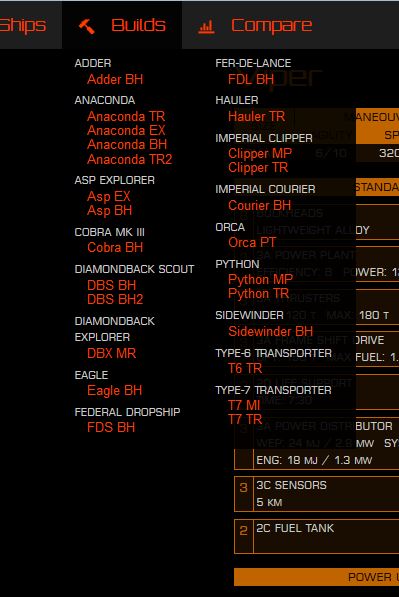The image size is (399, 597).
Task: Click the 2C Fuel Tank slot
Action: [x=316, y=536]
